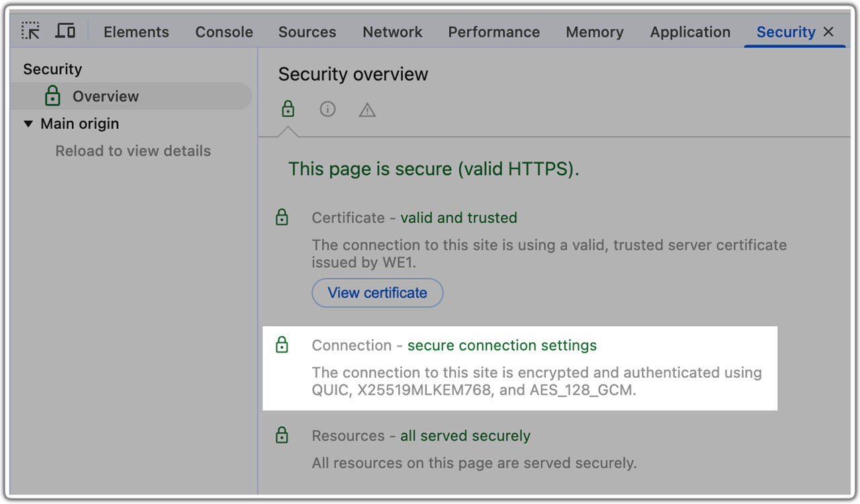Screen dimensions: 860x504
Task: Switch to the Memory tab
Action: point(595,32)
